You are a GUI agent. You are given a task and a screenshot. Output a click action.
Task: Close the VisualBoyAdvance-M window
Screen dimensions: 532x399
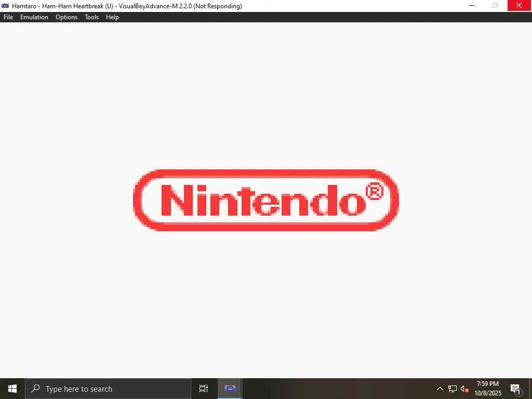pyautogui.click(x=519, y=5)
